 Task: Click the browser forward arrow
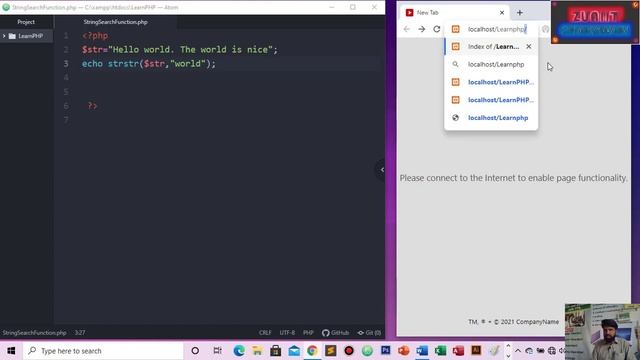[422, 29]
